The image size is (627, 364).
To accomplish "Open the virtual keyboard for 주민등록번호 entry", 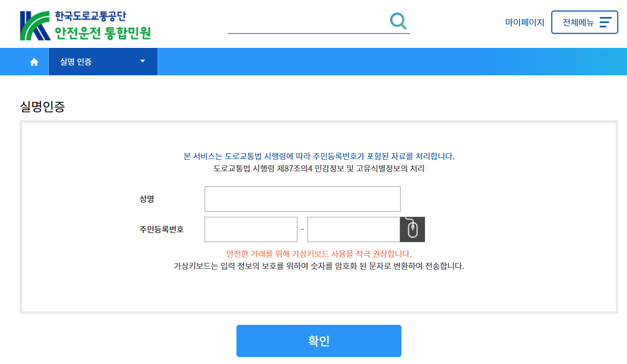I will click(412, 229).
